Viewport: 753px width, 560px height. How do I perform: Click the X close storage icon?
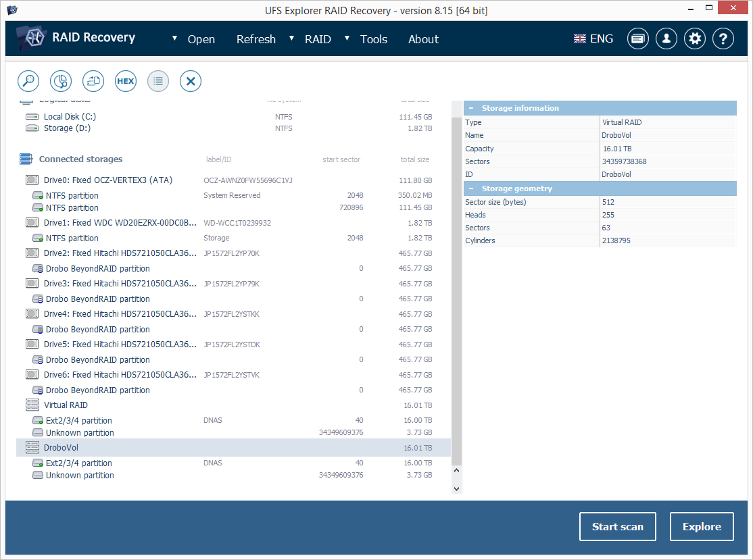(191, 81)
